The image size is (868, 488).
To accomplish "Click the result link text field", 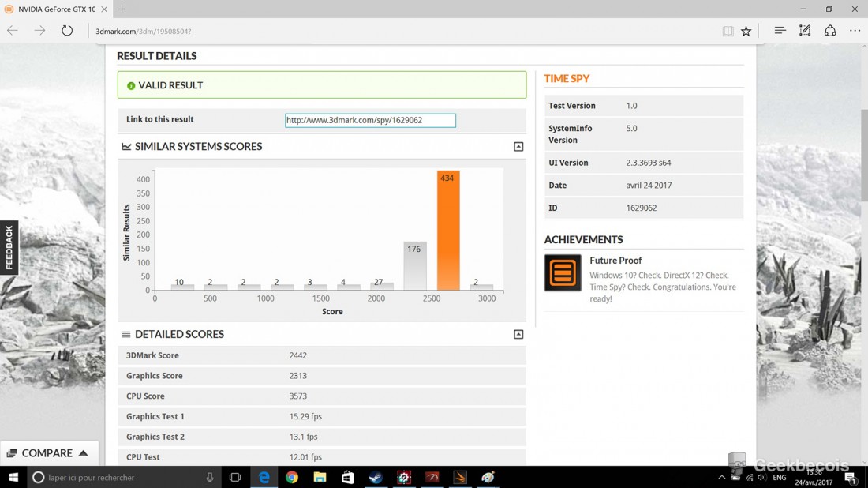I will coord(370,121).
